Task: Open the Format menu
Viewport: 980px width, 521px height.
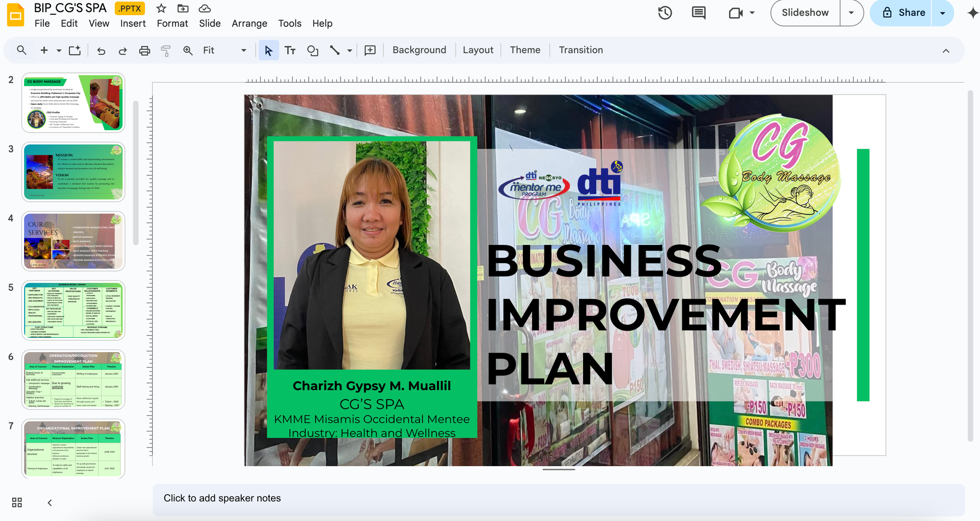Action: pos(172,24)
